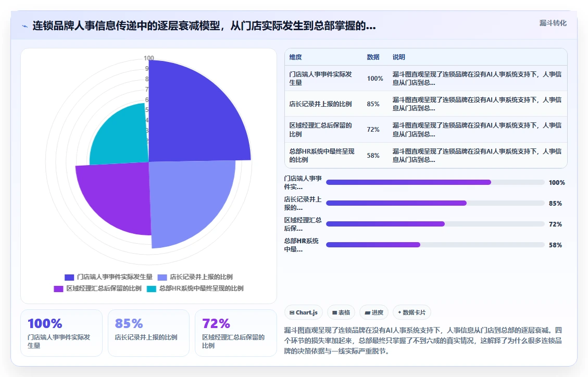The image size is (588, 377).
Task: Toggle the 区域经理汇总后保留的比例 legend swatch
Action: (58, 288)
